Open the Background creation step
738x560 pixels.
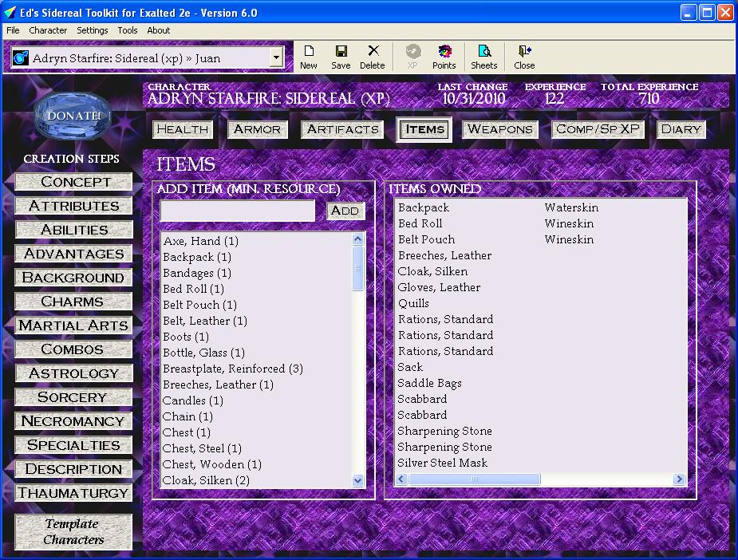(x=74, y=278)
